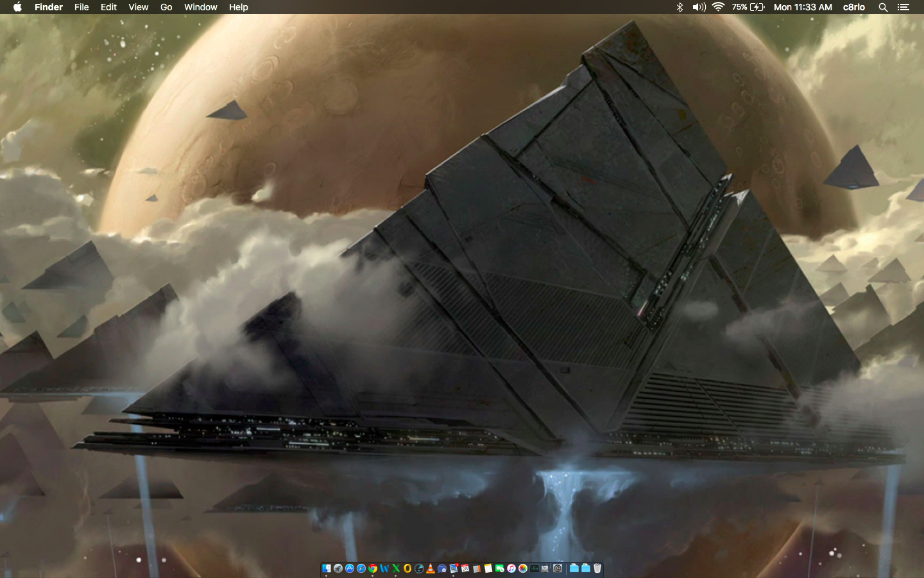Open the Edit menu
Image resolution: width=924 pixels, height=578 pixels.
coord(108,7)
